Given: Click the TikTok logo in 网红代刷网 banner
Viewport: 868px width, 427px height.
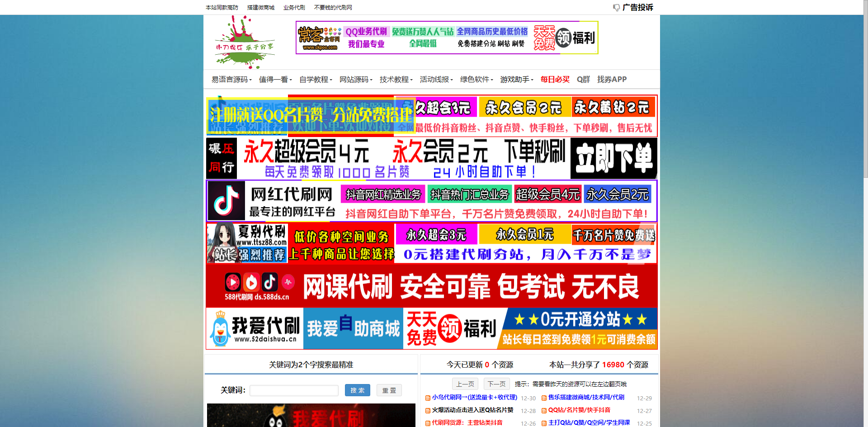Looking at the screenshot, I should coord(226,200).
